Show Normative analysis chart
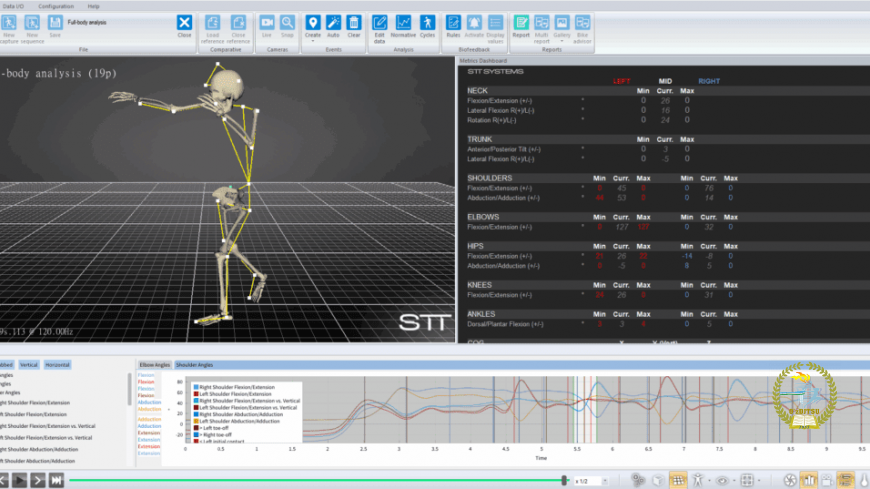Screen dimensions: 870x489 point(403,23)
